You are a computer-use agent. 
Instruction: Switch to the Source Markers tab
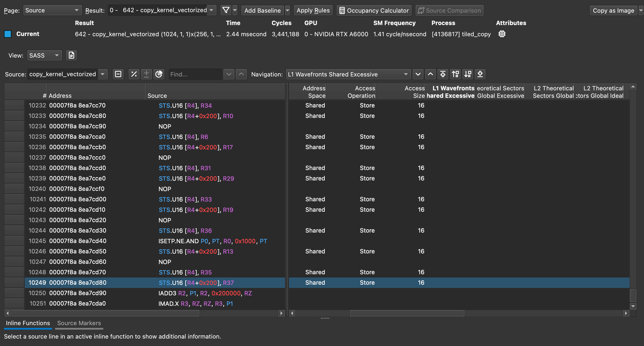(x=79, y=323)
